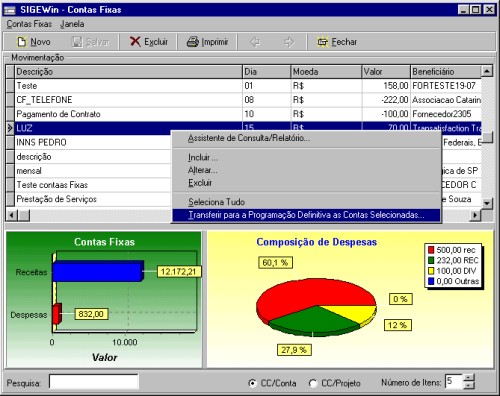Click the '832,00' chart value label
The height and width of the screenshot is (396, 500).
point(91,314)
